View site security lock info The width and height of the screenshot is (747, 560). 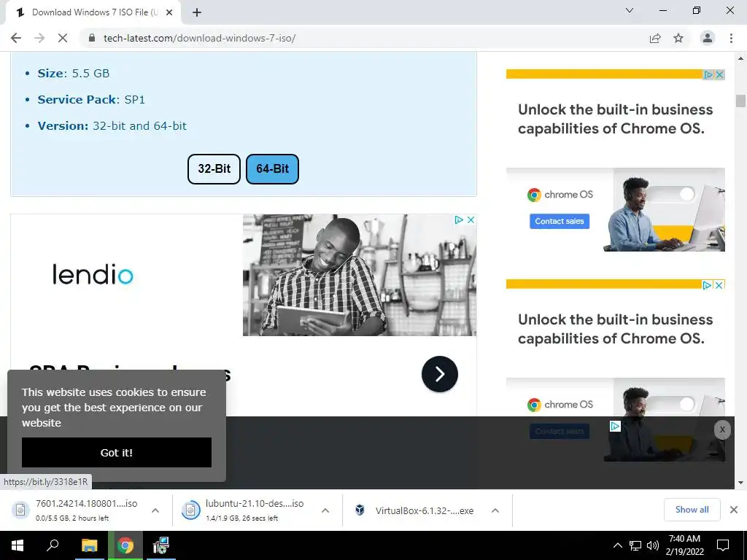[92, 38]
